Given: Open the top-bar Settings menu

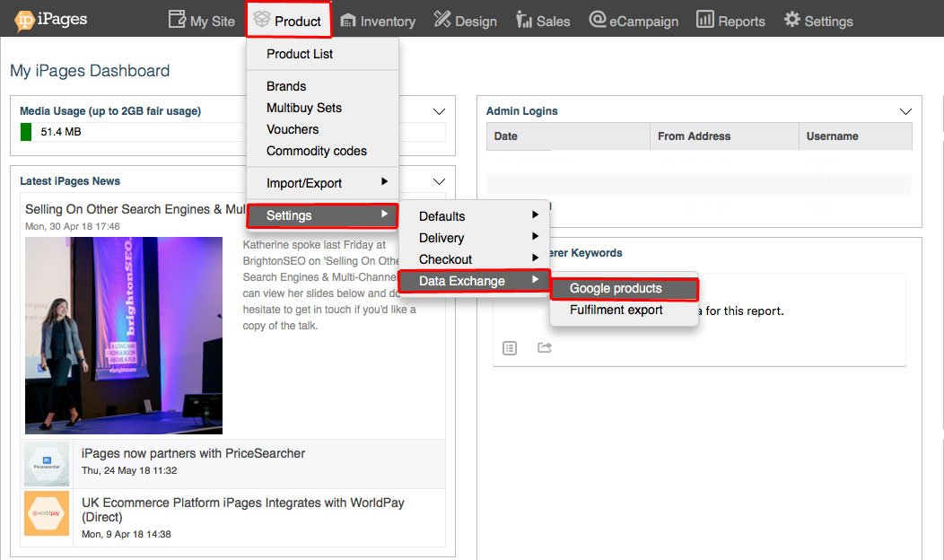Looking at the screenshot, I should point(818,21).
